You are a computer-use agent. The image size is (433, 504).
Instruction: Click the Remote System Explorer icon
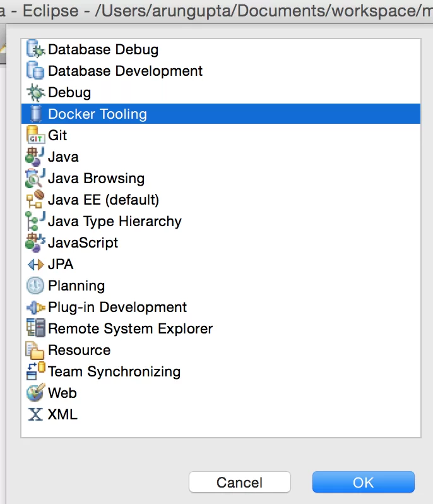click(x=35, y=328)
